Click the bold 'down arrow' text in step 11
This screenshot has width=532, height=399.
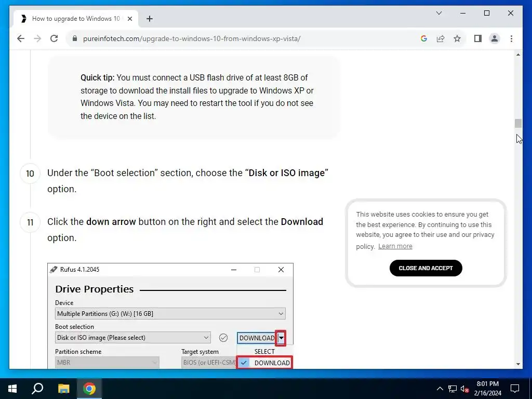coord(111,222)
